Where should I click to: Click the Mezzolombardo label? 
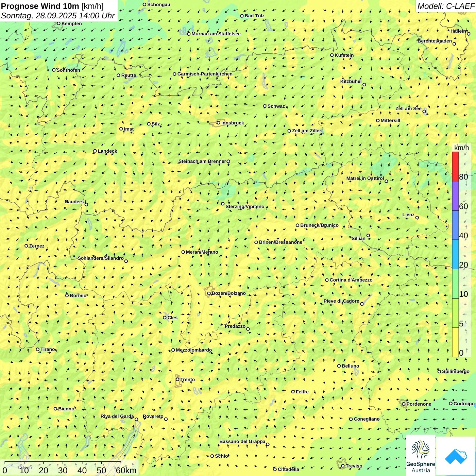click(194, 350)
